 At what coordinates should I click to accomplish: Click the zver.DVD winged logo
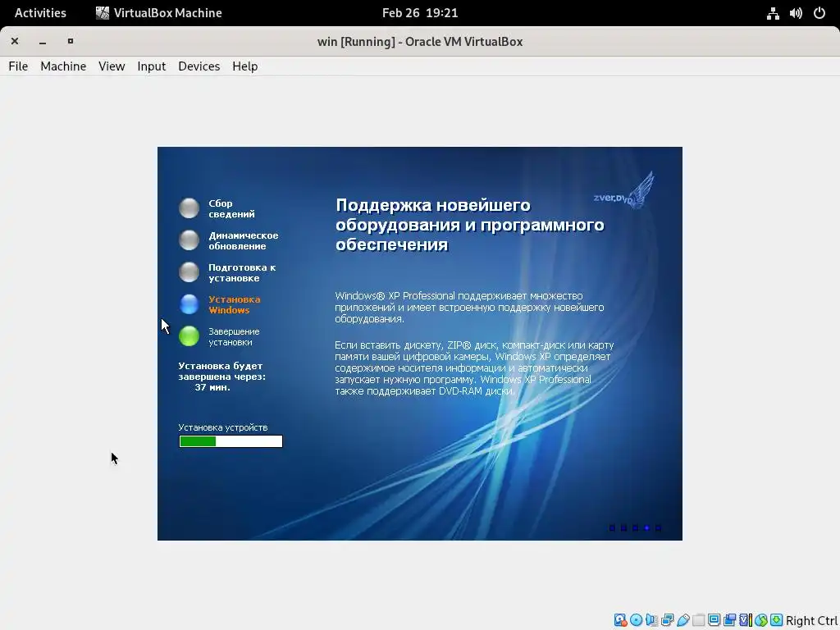(624, 190)
